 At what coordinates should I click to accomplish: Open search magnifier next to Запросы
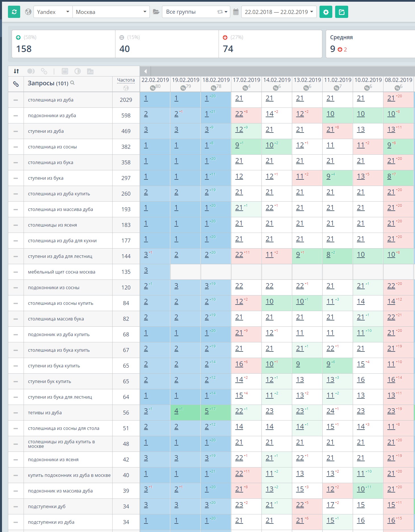(x=72, y=83)
